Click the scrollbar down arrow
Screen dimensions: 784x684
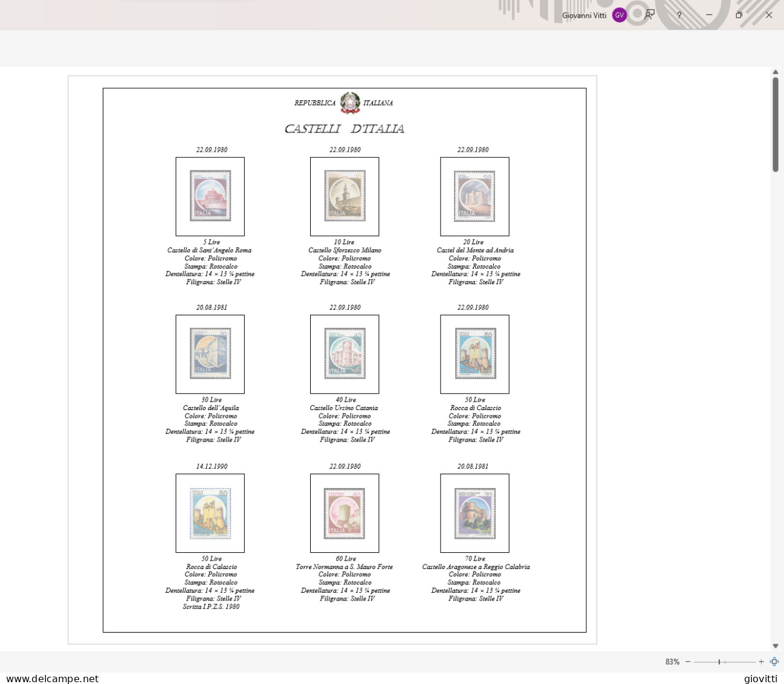[x=776, y=646]
